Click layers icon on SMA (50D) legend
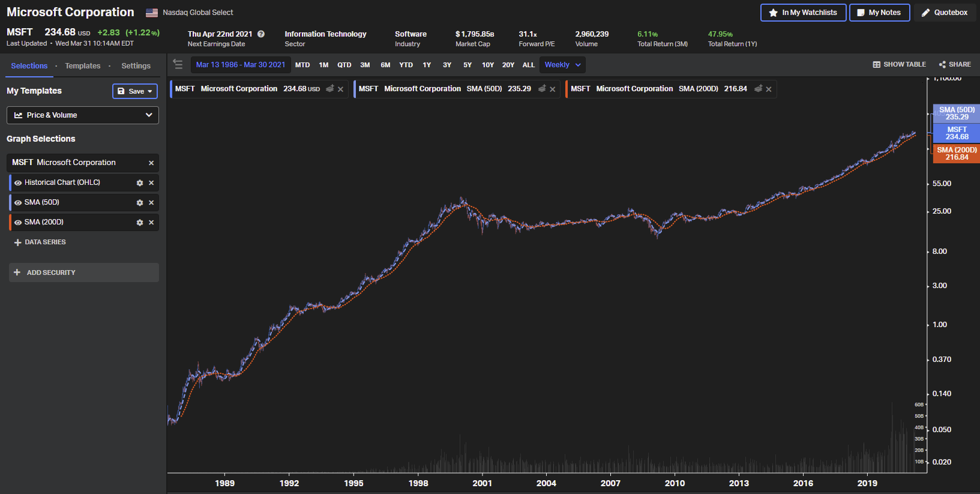 coord(542,89)
